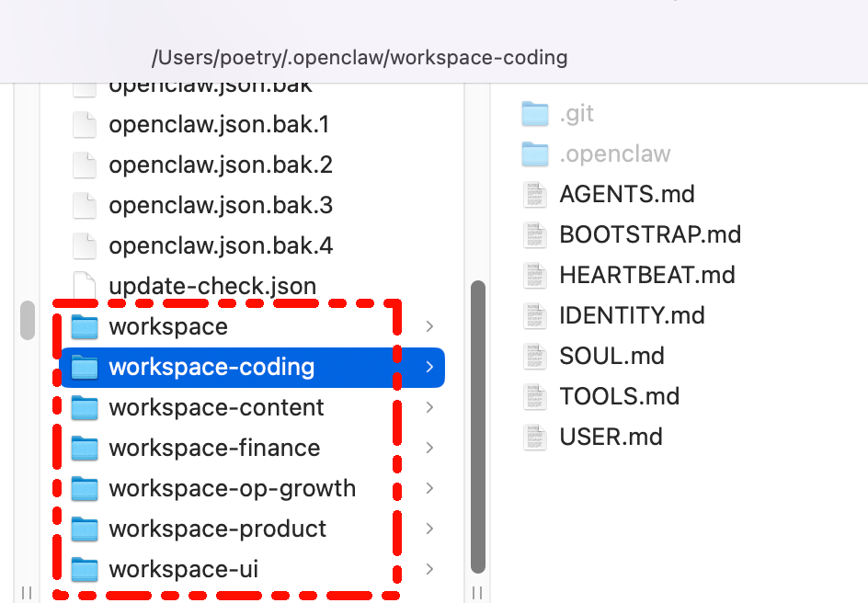This screenshot has width=868, height=603.
Task: Click the workspace-ui folder icon
Action: coord(85,570)
